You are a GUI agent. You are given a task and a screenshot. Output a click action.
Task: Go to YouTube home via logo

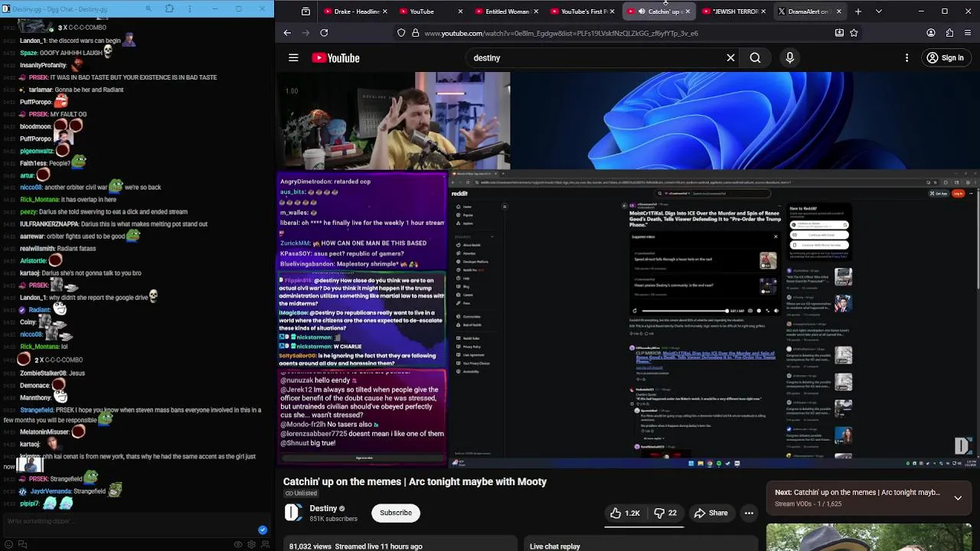pyautogui.click(x=335, y=58)
